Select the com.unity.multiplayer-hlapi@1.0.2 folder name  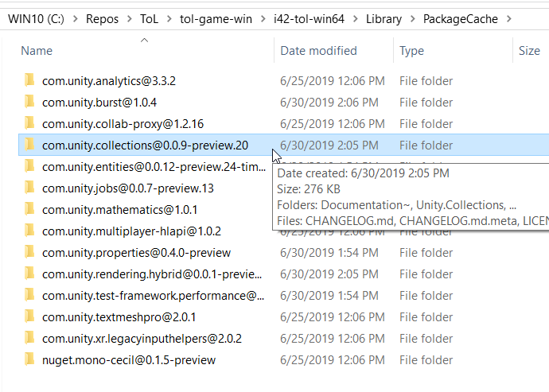(x=131, y=231)
